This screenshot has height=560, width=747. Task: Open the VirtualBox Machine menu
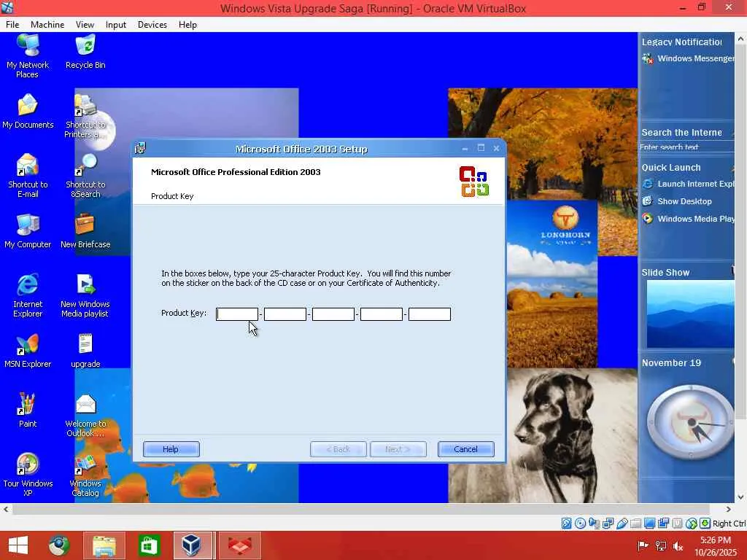[47, 25]
